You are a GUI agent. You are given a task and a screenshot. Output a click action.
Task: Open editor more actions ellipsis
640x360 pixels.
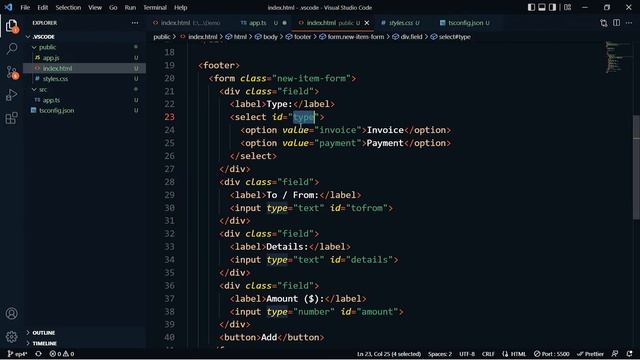[629, 23]
